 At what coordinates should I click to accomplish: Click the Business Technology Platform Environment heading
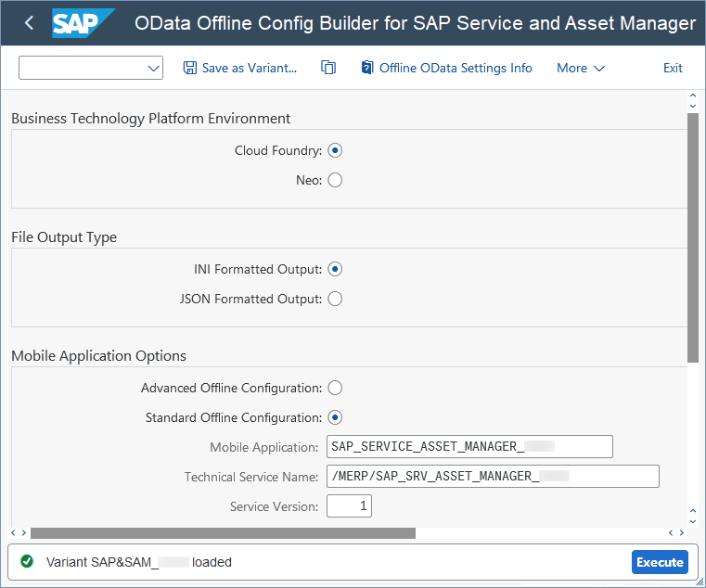tap(151, 119)
